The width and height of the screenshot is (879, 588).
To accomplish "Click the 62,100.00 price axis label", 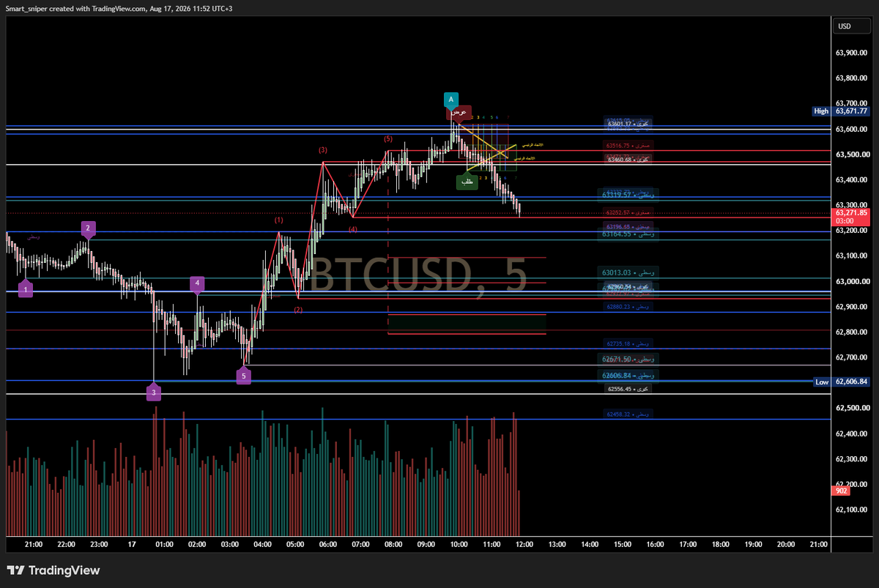I will (851, 510).
